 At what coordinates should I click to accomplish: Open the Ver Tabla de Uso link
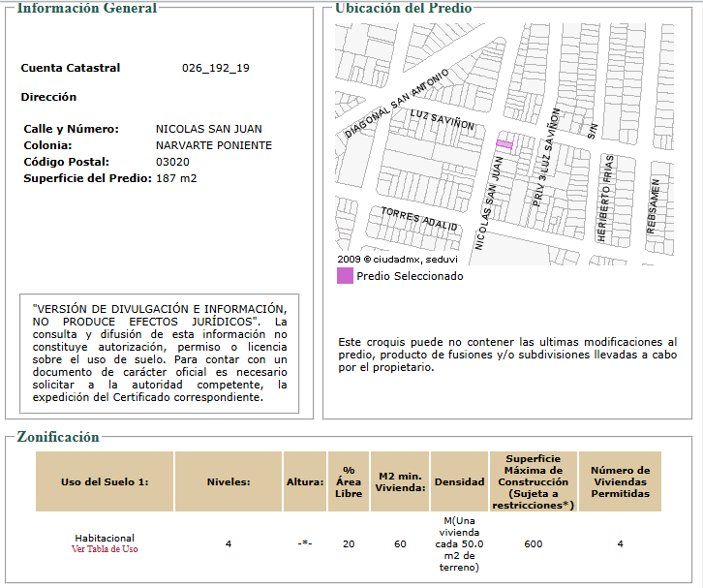(x=105, y=549)
